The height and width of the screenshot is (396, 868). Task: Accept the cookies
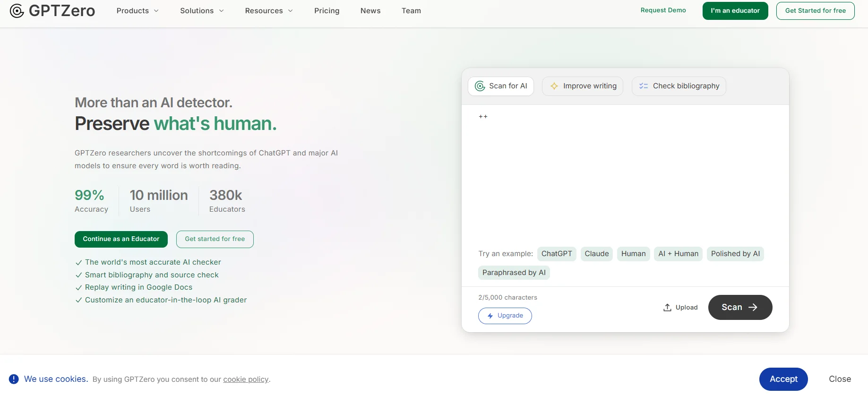click(x=783, y=379)
